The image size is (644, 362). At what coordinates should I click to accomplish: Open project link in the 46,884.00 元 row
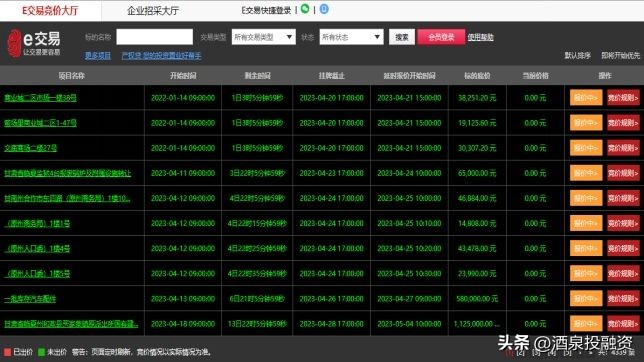(67, 198)
